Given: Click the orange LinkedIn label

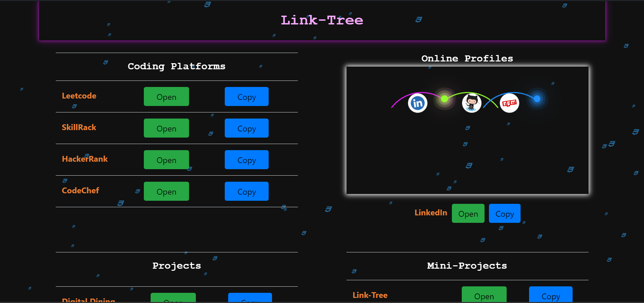Looking at the screenshot, I should pos(431,213).
